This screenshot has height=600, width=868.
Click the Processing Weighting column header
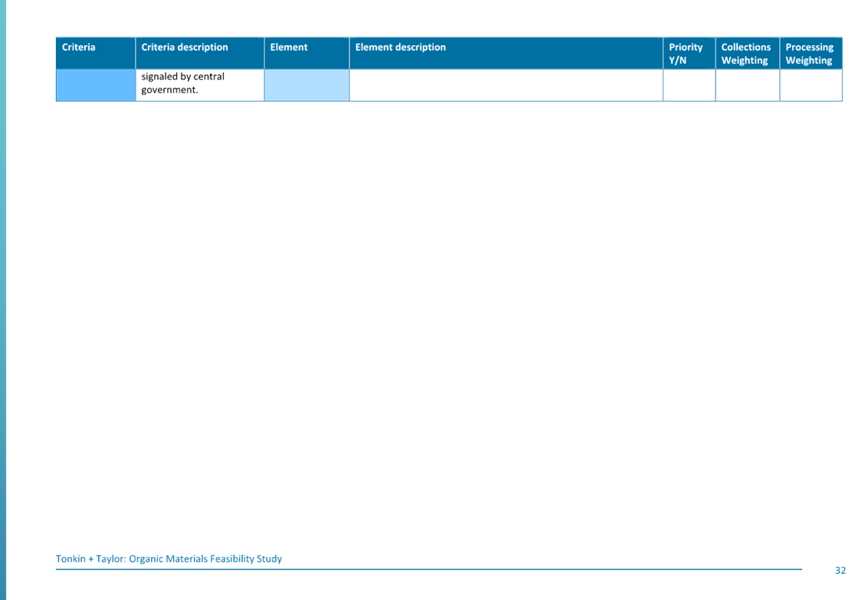coord(810,53)
